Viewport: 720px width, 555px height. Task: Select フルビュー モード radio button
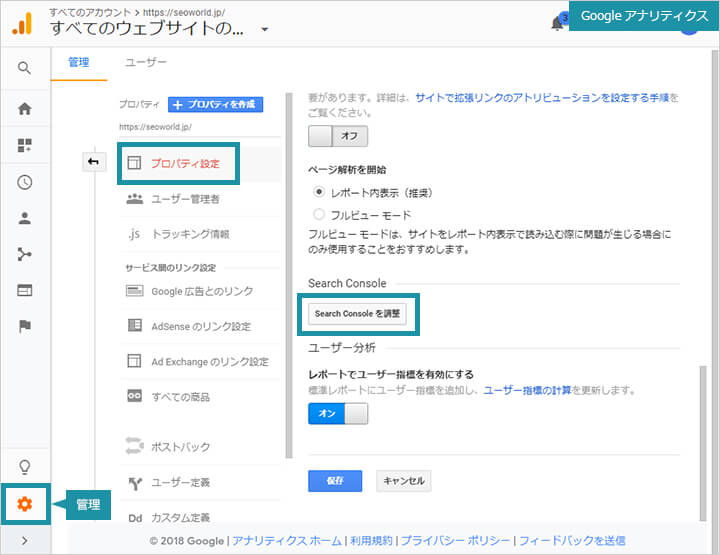(319, 214)
